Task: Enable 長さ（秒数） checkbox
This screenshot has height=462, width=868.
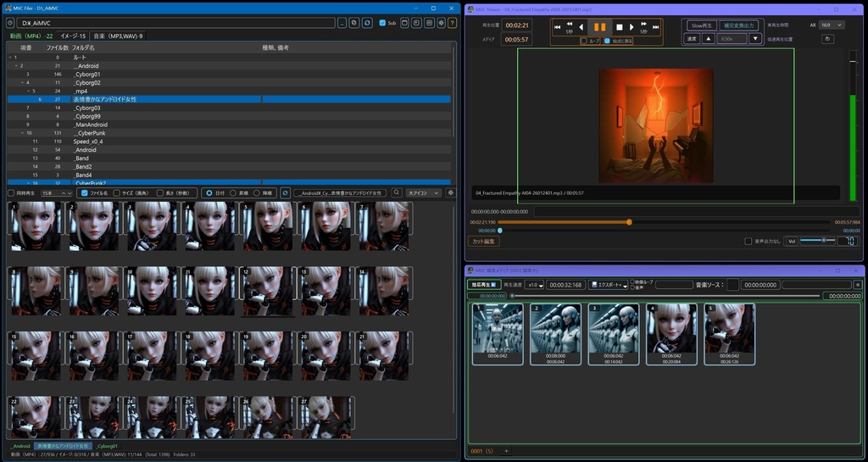Action: pos(160,193)
